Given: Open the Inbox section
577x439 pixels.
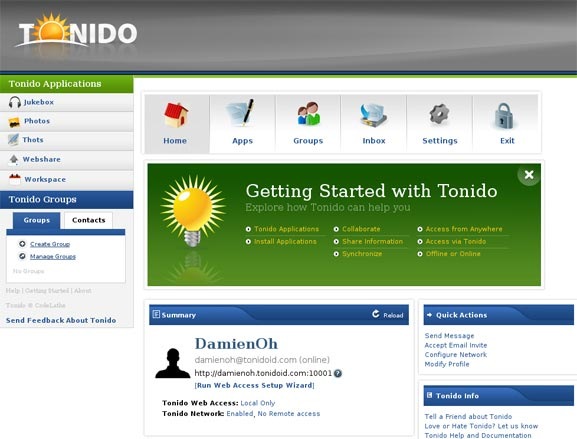Looking at the screenshot, I should [374, 124].
